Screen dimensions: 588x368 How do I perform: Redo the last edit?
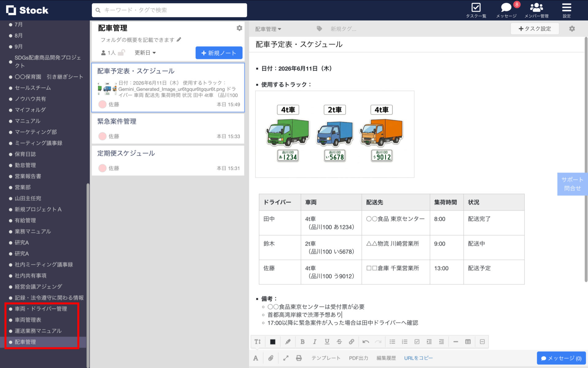[378, 342]
